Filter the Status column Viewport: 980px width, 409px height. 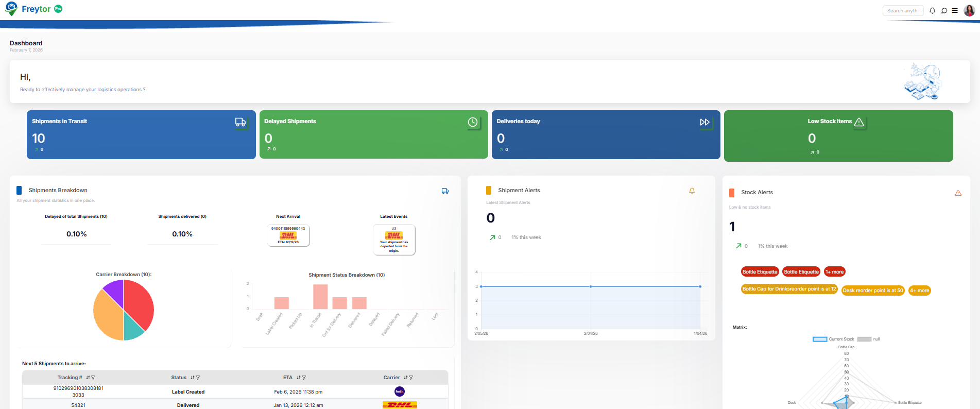pyautogui.click(x=198, y=378)
